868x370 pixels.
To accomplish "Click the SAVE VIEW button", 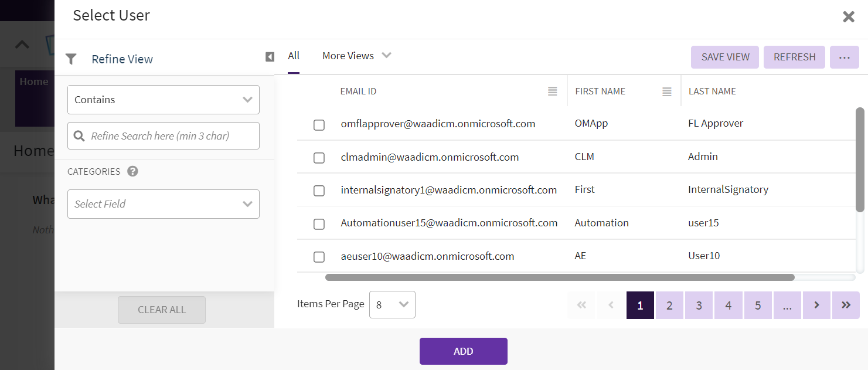I will [x=725, y=57].
